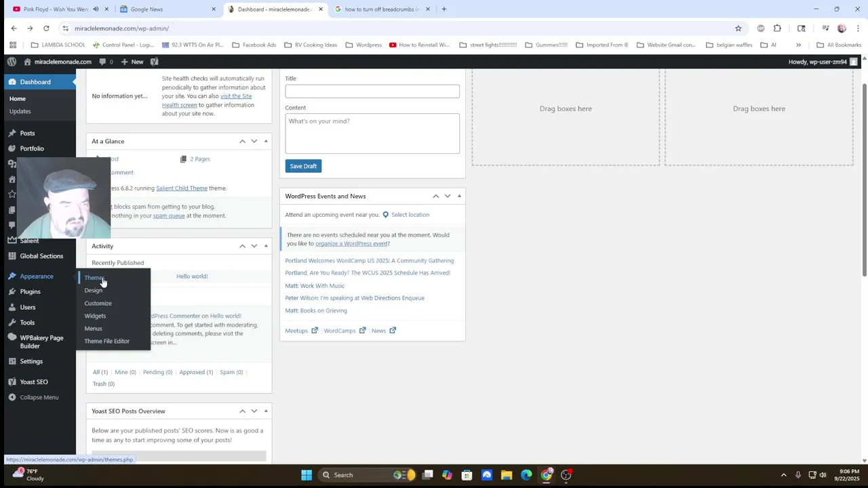The height and width of the screenshot is (488, 868).
Task: Open WPBakery Page Builder icon
Action: [x=12, y=338]
